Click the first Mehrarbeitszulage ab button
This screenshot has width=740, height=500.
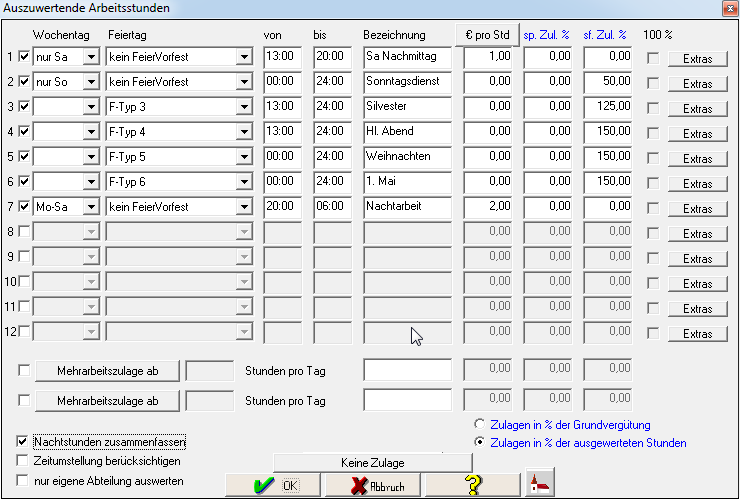[x=108, y=371]
